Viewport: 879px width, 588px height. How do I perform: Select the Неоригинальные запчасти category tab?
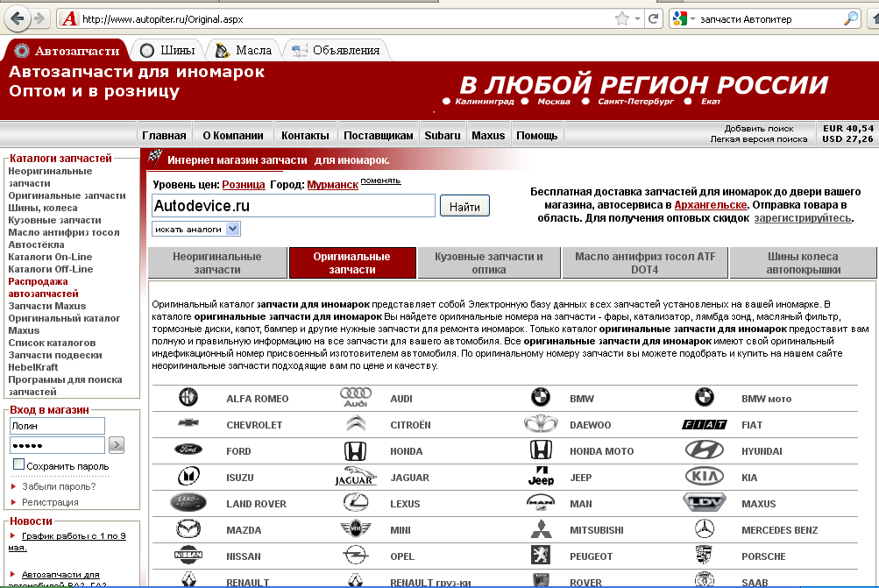pyautogui.click(x=217, y=263)
